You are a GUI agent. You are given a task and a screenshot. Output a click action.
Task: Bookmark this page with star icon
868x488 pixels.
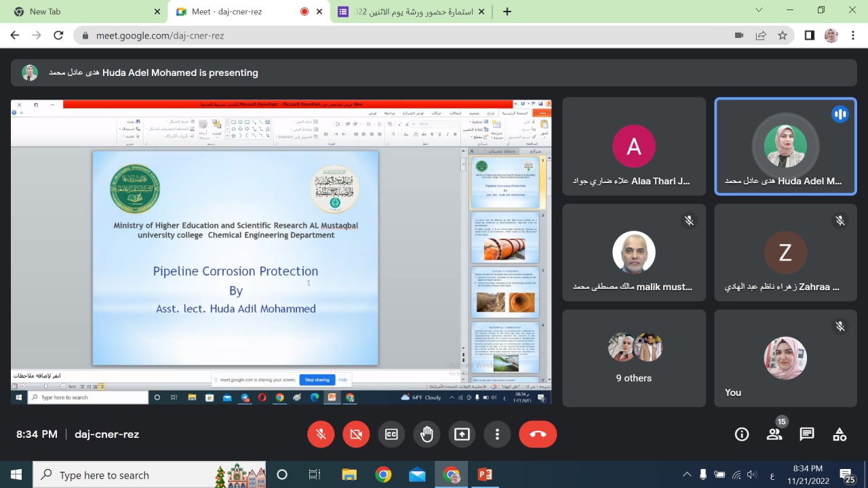(783, 35)
